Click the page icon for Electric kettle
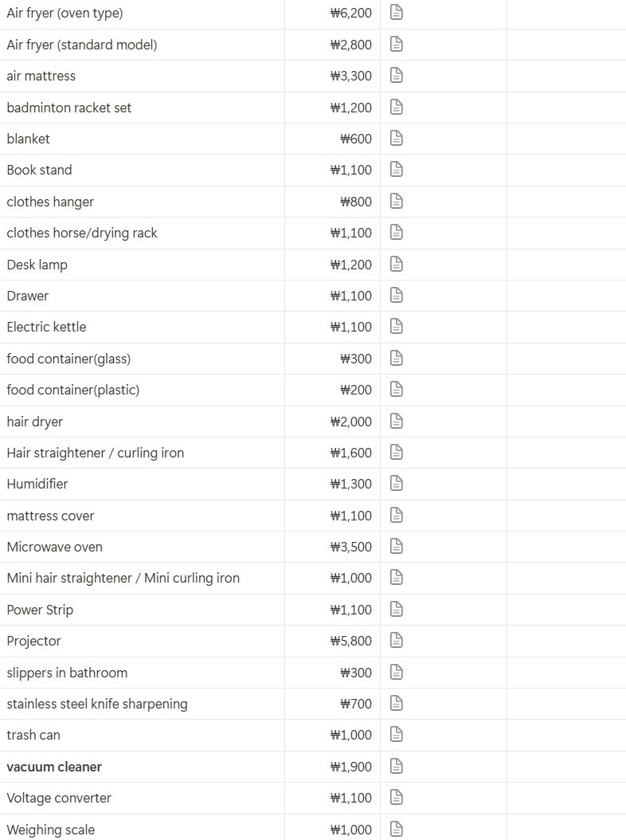The height and width of the screenshot is (840, 626). (397, 326)
